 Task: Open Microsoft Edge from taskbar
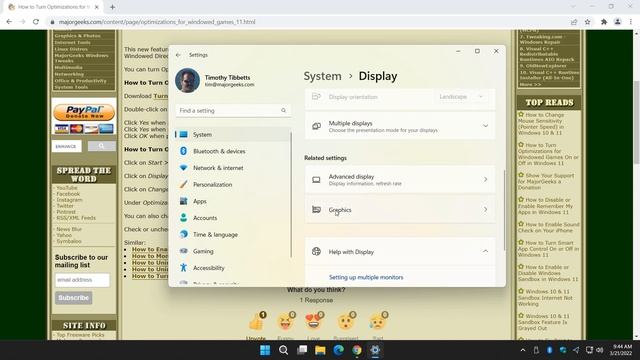[338, 350]
